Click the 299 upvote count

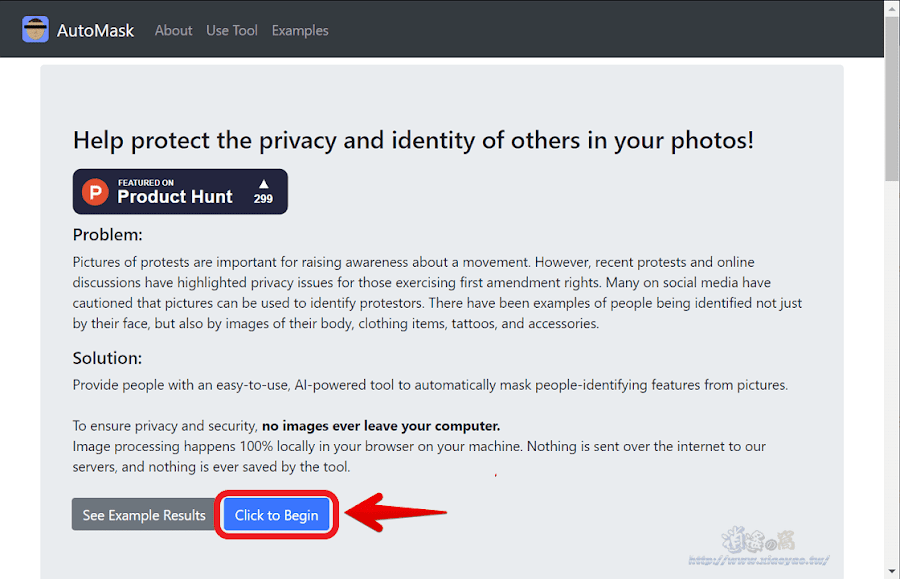point(263,199)
